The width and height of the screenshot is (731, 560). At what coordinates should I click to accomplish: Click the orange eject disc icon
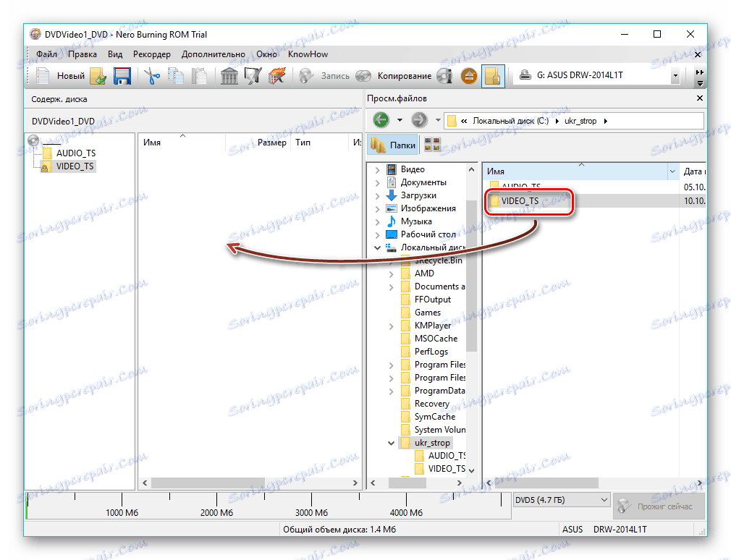(x=469, y=76)
